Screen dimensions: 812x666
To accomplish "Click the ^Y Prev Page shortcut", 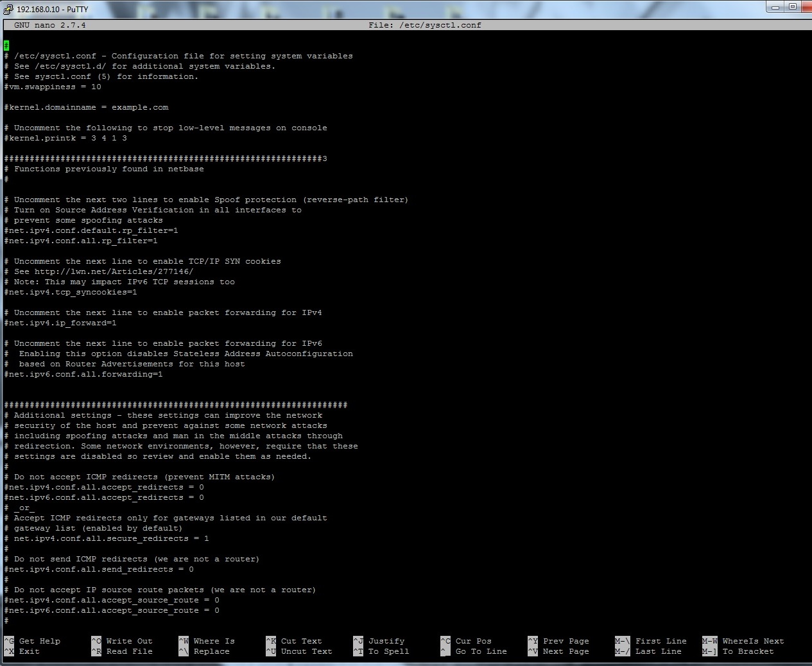I will (x=558, y=641).
